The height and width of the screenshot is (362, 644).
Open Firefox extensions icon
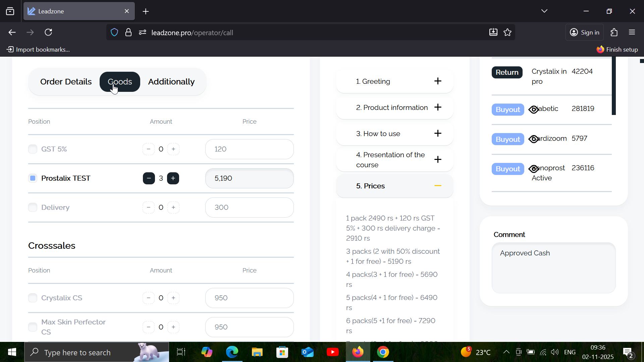pos(614,33)
